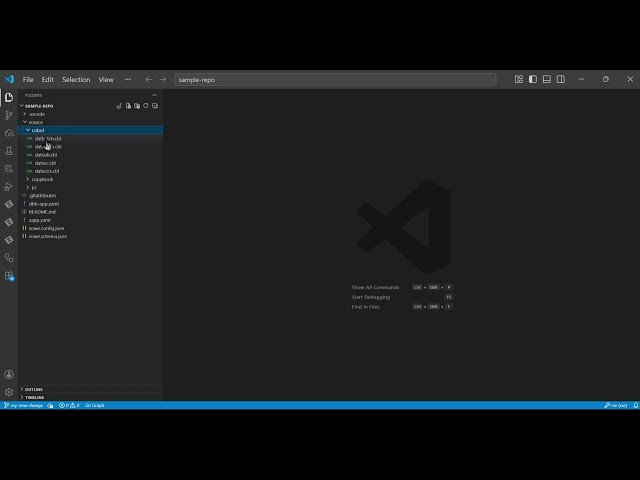Open the cloud icon view in activity bar

point(9,133)
